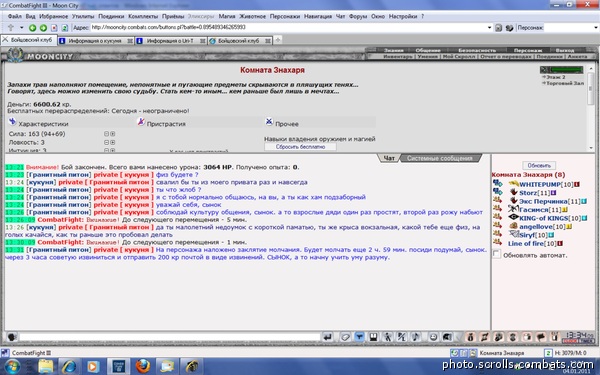Enable the Обновлять автомат. checkbox
Image resolution: width=600 pixels, height=375 pixels.
click(x=496, y=254)
